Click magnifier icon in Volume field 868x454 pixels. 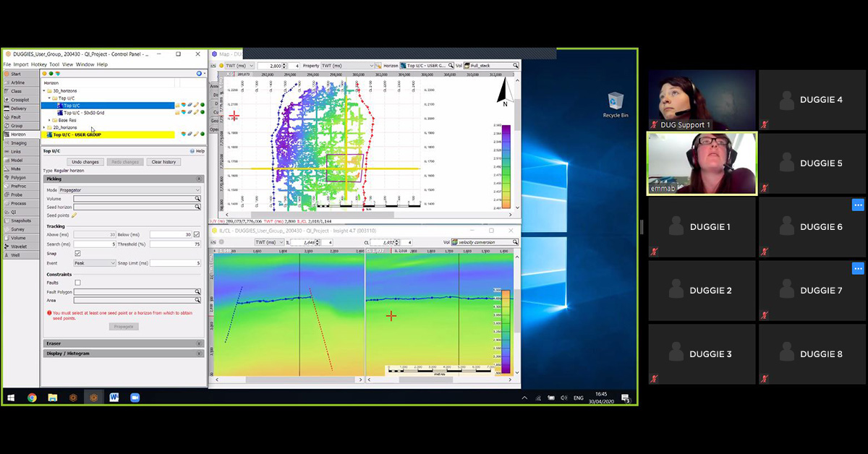click(x=197, y=198)
